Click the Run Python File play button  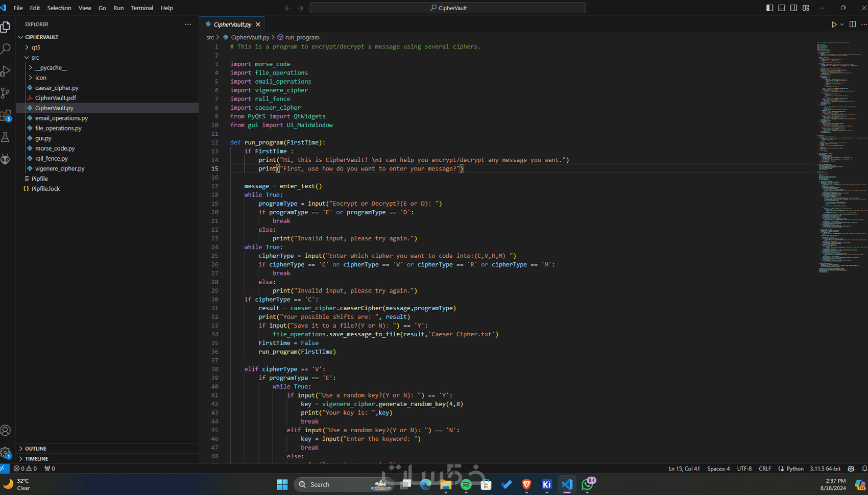click(834, 24)
